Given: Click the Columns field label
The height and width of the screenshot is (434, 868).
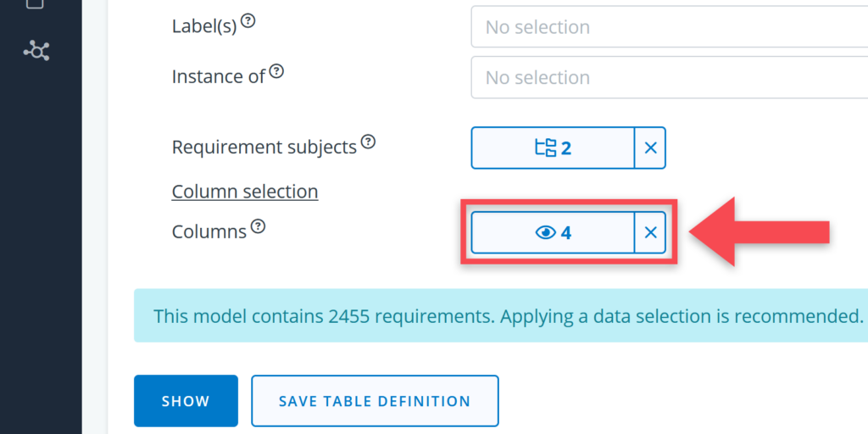Looking at the screenshot, I should (x=209, y=231).
